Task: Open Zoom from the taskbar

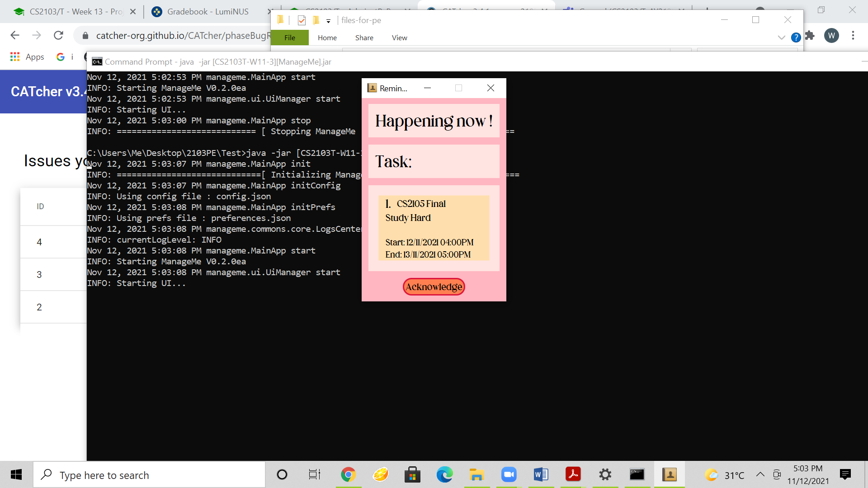Action: 509,474
